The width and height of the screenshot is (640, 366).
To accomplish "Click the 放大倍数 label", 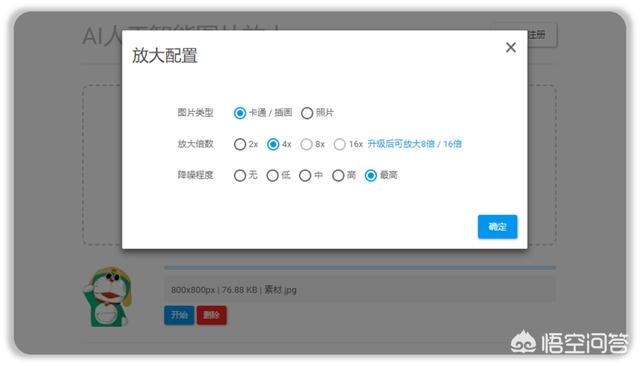I will 196,144.
